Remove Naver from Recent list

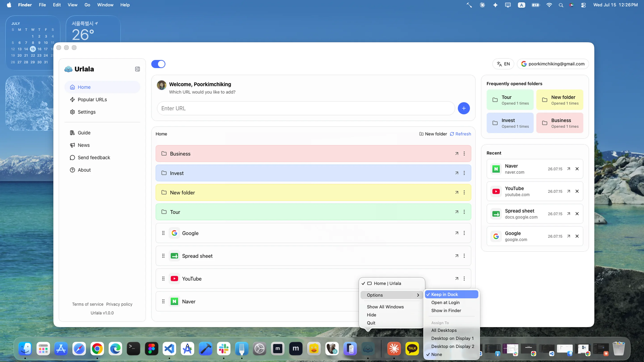[577, 169]
